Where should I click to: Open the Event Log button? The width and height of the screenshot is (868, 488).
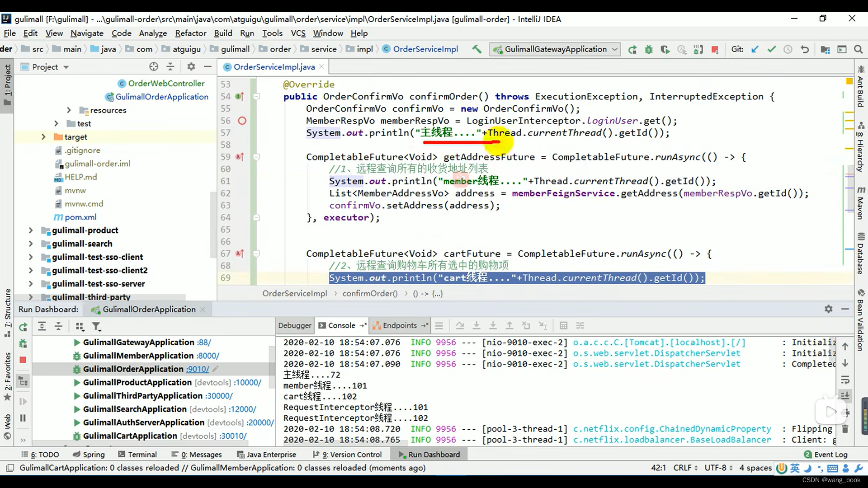[x=826, y=455]
